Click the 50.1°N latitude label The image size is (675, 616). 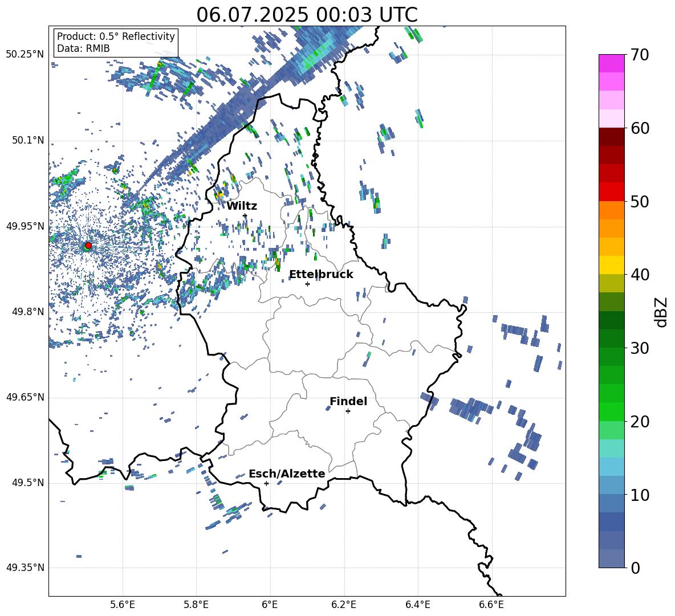(27, 141)
